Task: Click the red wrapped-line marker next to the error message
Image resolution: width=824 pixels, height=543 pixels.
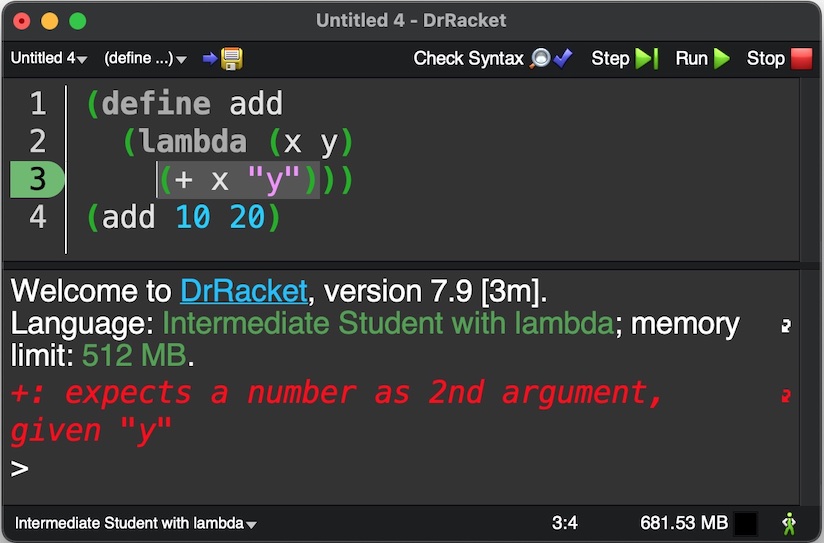Action: tap(786, 395)
